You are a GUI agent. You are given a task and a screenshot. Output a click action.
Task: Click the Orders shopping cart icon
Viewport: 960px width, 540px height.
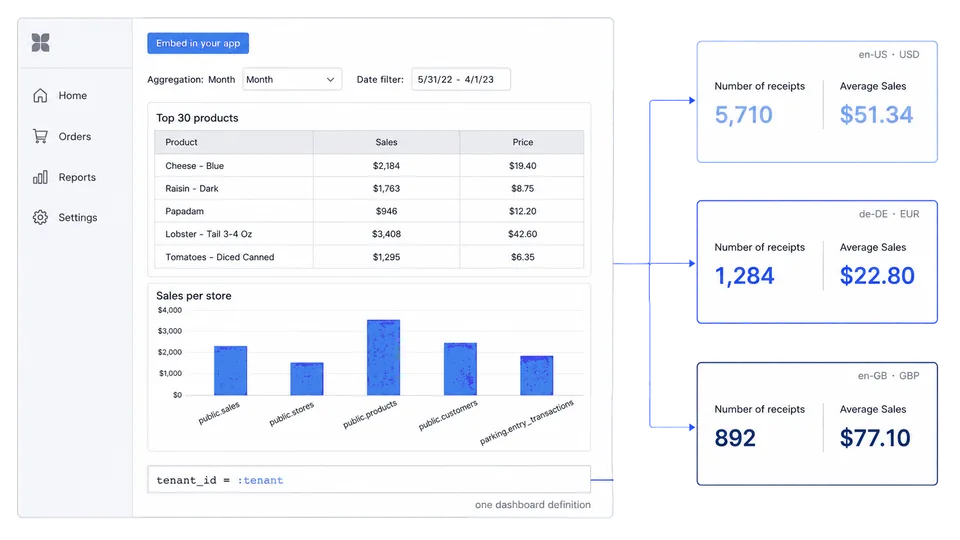[x=40, y=136]
